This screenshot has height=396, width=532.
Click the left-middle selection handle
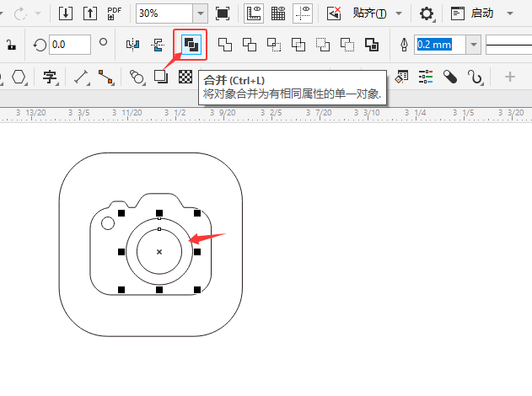[x=121, y=252]
